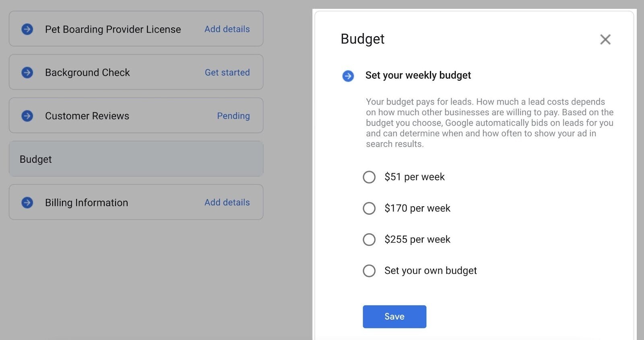Click the Pending status on Customer Reviews

pyautogui.click(x=233, y=116)
